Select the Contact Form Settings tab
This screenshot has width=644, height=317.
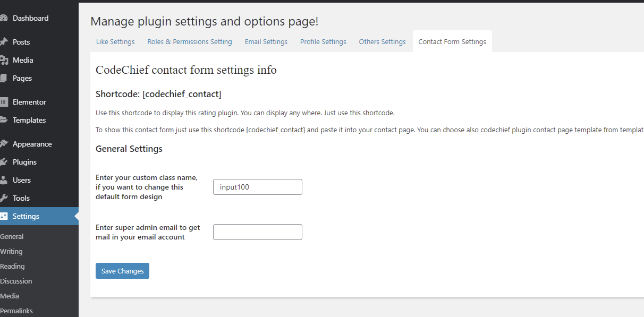pyautogui.click(x=452, y=41)
